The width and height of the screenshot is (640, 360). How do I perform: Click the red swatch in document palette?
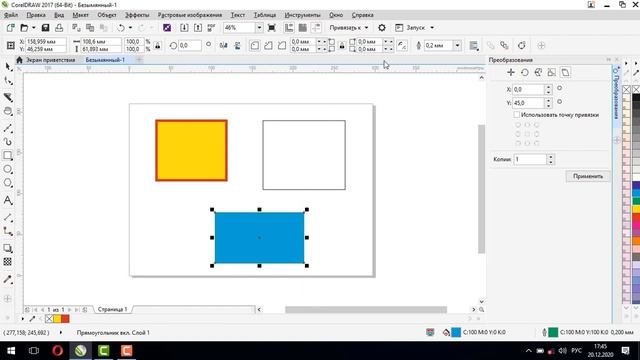point(65,319)
